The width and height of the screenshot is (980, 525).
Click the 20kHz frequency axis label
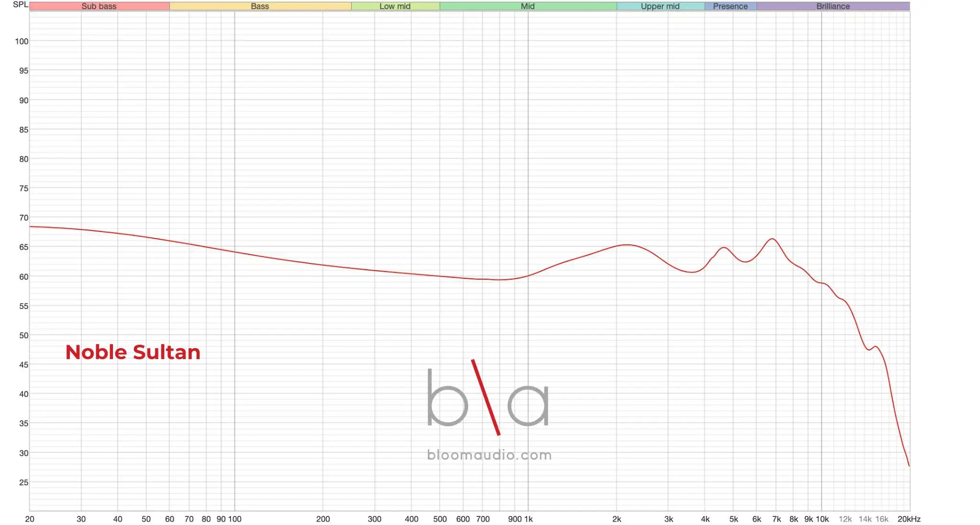(x=909, y=519)
